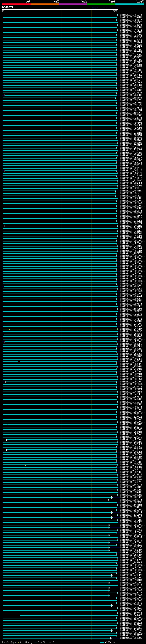Screen dimensions: 146x644
Task: Click the red 20% identity legend segment
Action: (16, 4)
